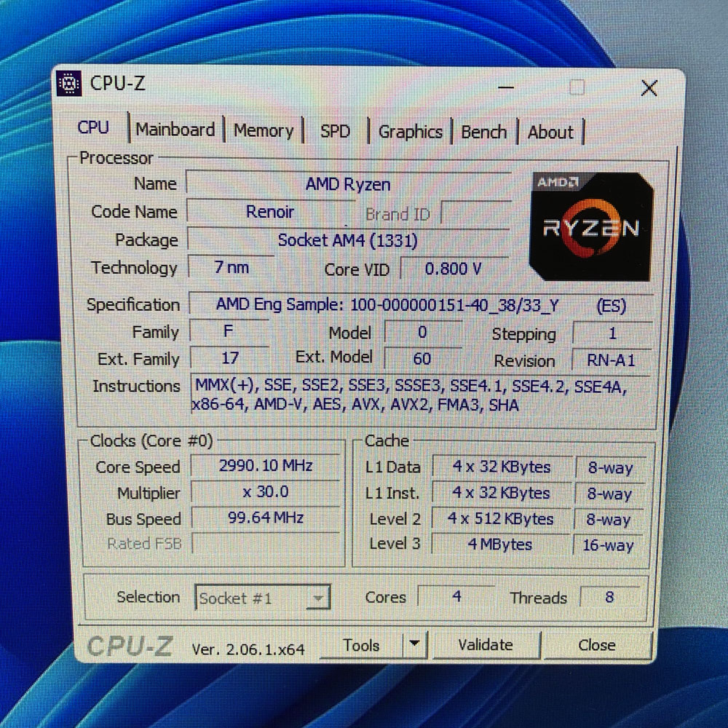Click the '(ES)' label in Specification
The width and height of the screenshot is (728, 728).
pyautogui.click(x=611, y=306)
